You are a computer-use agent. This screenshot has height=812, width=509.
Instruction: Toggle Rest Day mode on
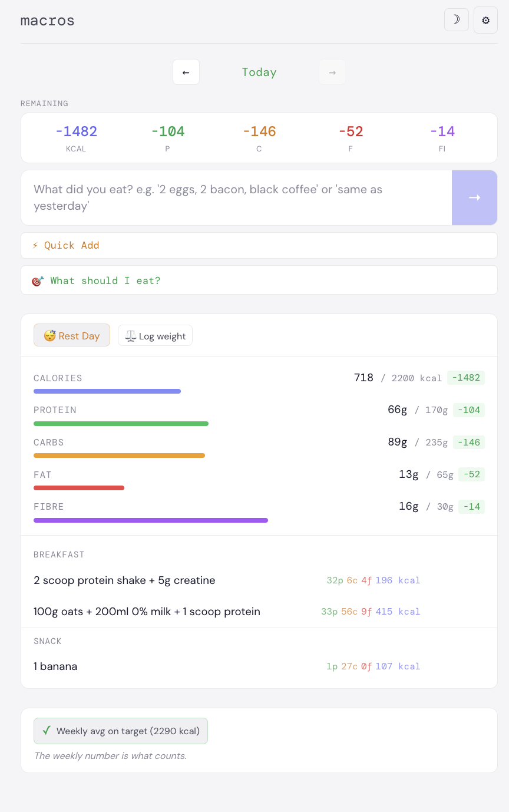coord(72,335)
